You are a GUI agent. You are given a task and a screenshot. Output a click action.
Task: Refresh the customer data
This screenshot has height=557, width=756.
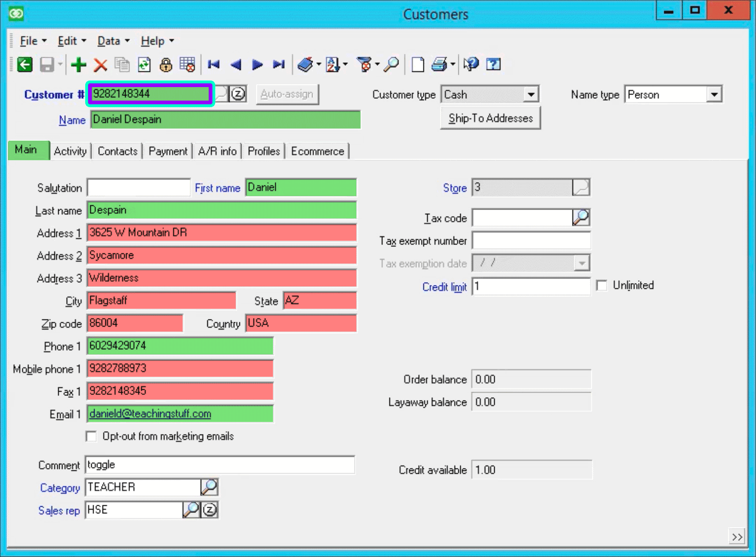click(x=144, y=65)
